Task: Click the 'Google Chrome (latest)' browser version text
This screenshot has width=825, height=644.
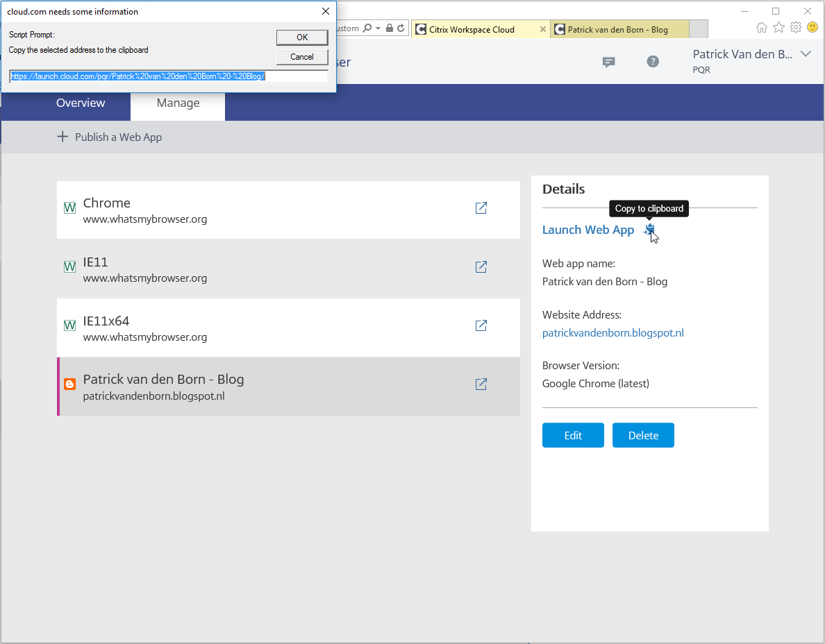Action: coord(596,384)
